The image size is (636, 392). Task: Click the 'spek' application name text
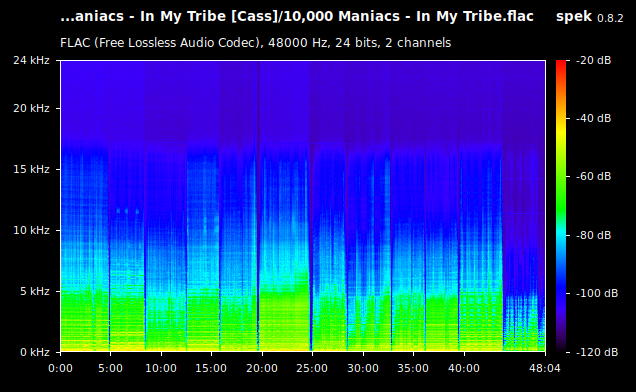click(574, 17)
